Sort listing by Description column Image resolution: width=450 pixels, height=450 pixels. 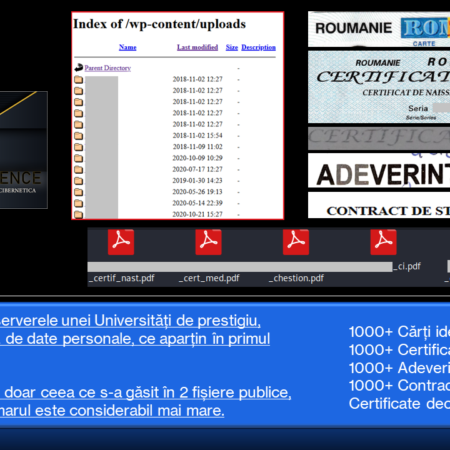(258, 47)
